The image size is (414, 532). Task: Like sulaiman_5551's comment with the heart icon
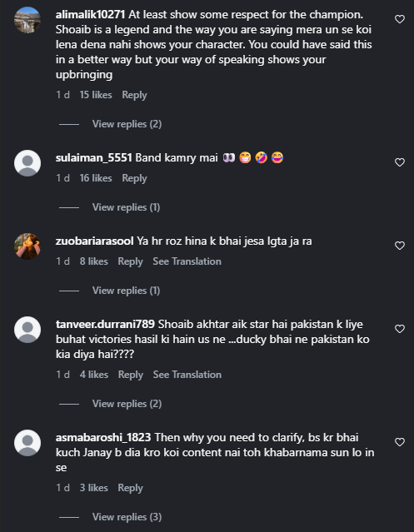tap(400, 162)
